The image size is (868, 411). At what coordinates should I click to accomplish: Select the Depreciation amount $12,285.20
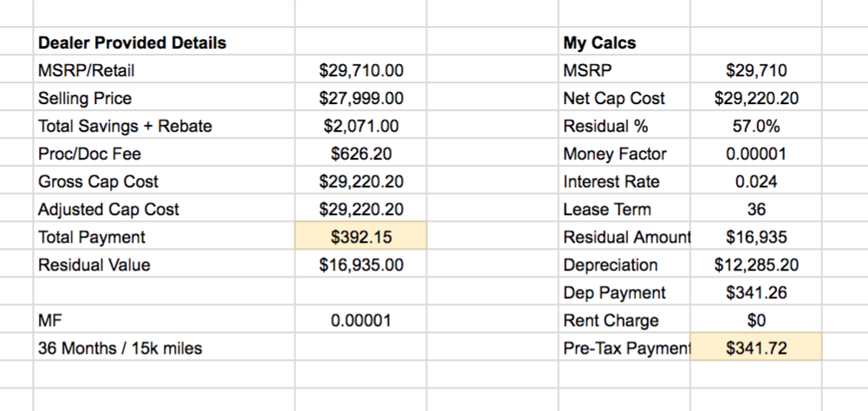756,264
